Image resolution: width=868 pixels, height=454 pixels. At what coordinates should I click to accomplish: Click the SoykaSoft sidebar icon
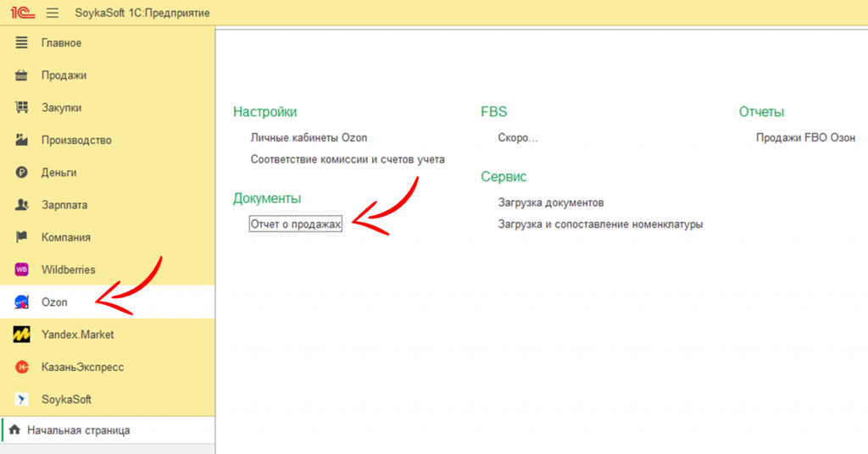click(x=22, y=399)
